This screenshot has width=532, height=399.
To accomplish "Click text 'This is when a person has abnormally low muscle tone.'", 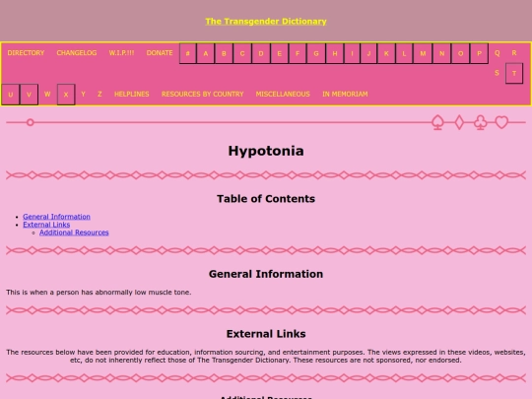I will (x=99, y=293).
